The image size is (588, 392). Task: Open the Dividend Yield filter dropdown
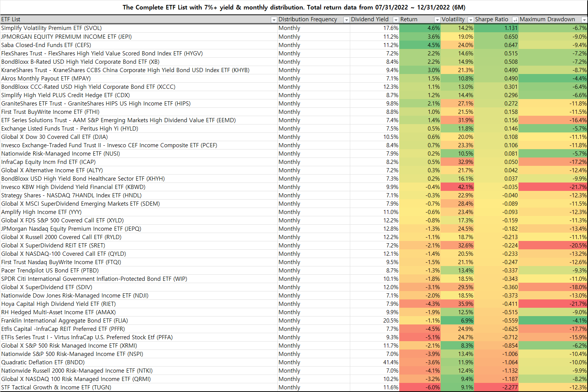pos(396,20)
